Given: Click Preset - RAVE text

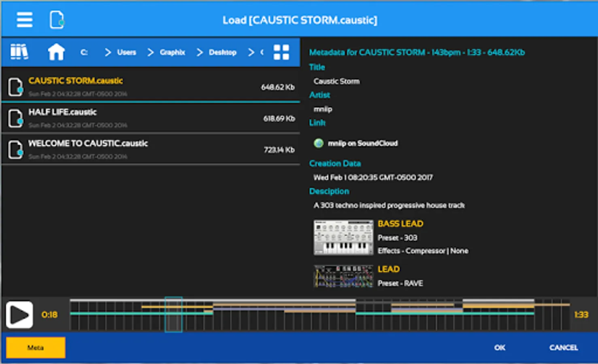Looking at the screenshot, I should coord(400,284).
